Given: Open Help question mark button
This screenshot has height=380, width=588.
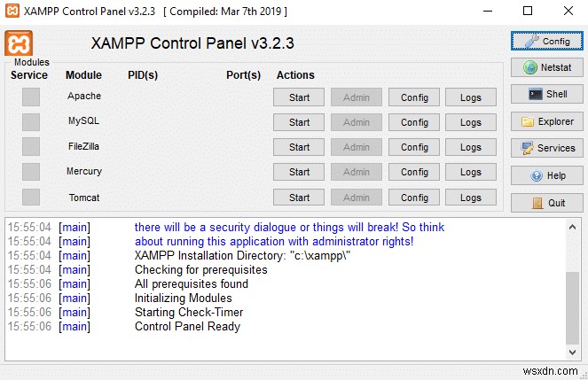Looking at the screenshot, I should click(x=546, y=175).
